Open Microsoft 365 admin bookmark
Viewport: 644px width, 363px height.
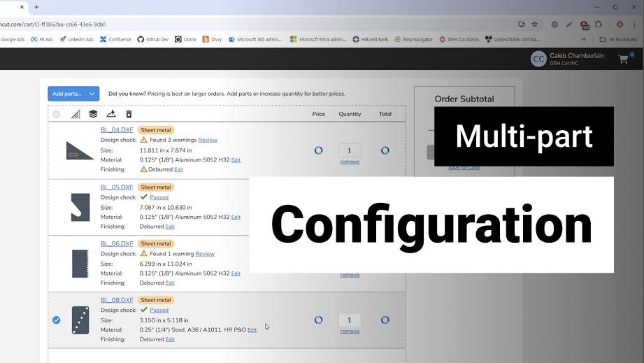[255, 39]
